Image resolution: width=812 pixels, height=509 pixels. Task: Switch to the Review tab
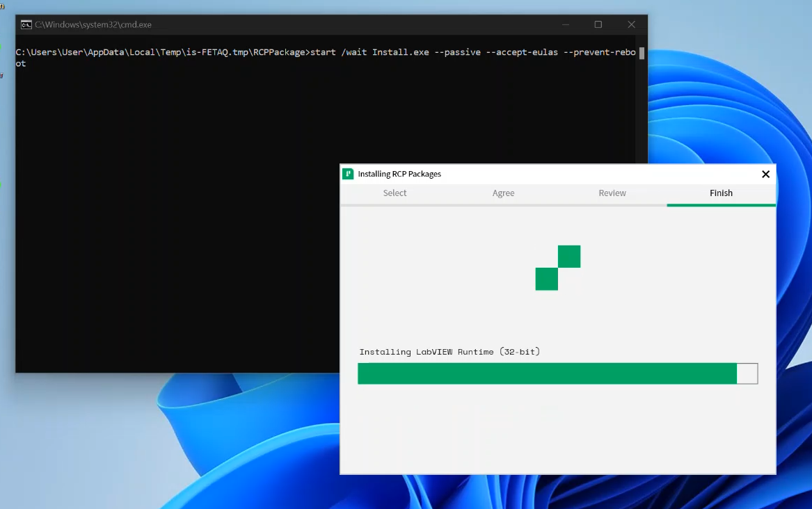(x=612, y=193)
